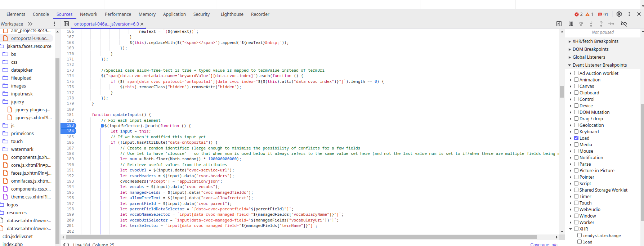Click the red error count indicator
This screenshot has width=644, height=246.
tap(578, 14)
